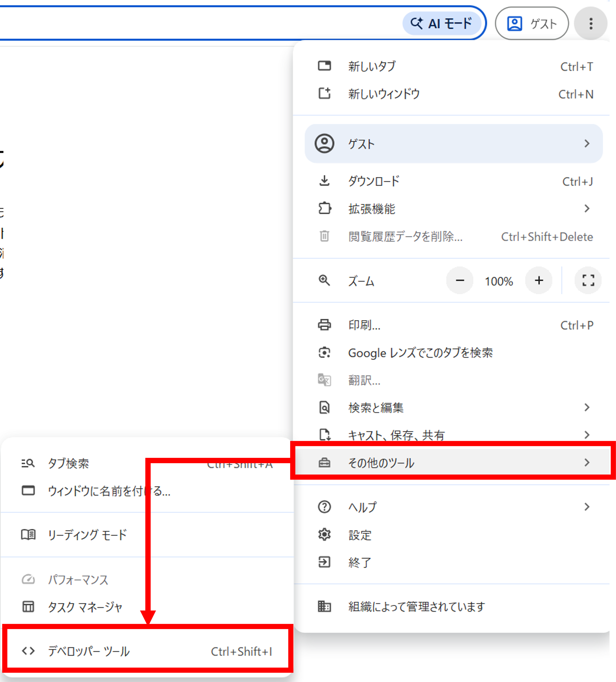Choose 閲覧履歴データを削除... entry

point(405,237)
